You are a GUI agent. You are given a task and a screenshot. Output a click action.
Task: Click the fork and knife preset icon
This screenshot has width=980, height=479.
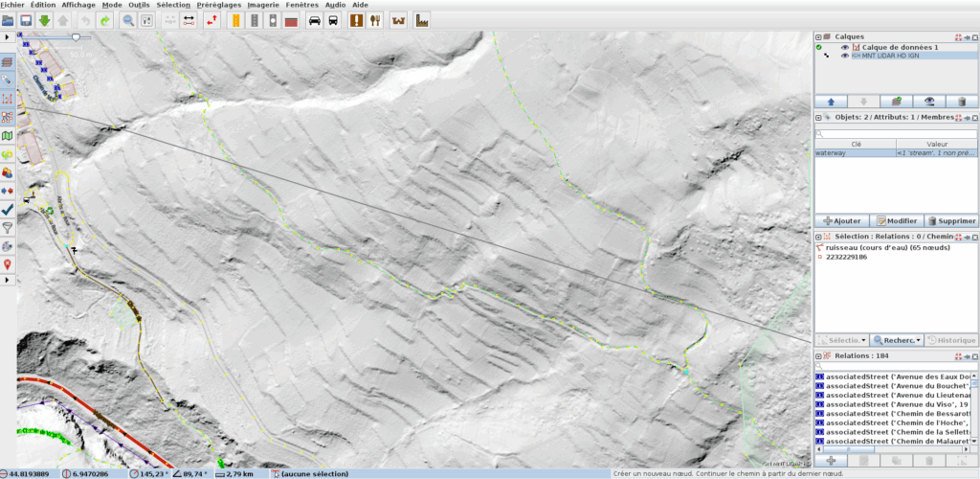[375, 20]
